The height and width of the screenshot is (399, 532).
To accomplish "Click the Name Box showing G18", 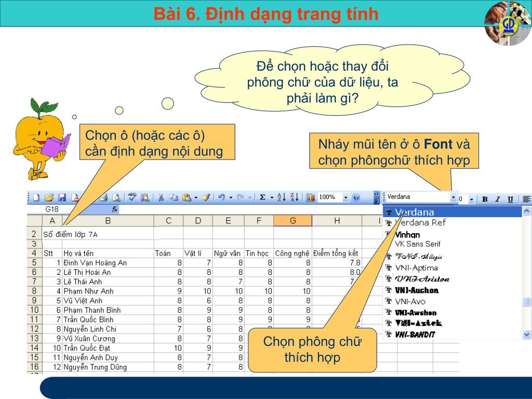I will tap(51, 209).
